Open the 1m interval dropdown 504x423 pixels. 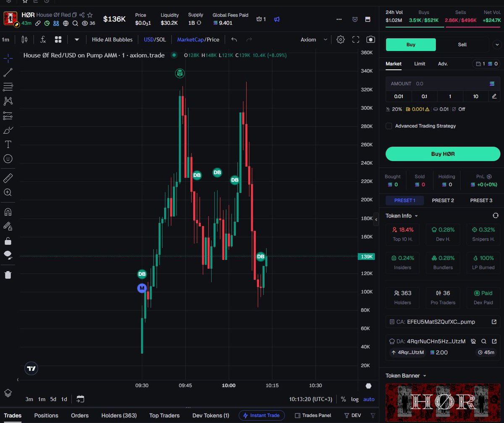click(x=5, y=40)
